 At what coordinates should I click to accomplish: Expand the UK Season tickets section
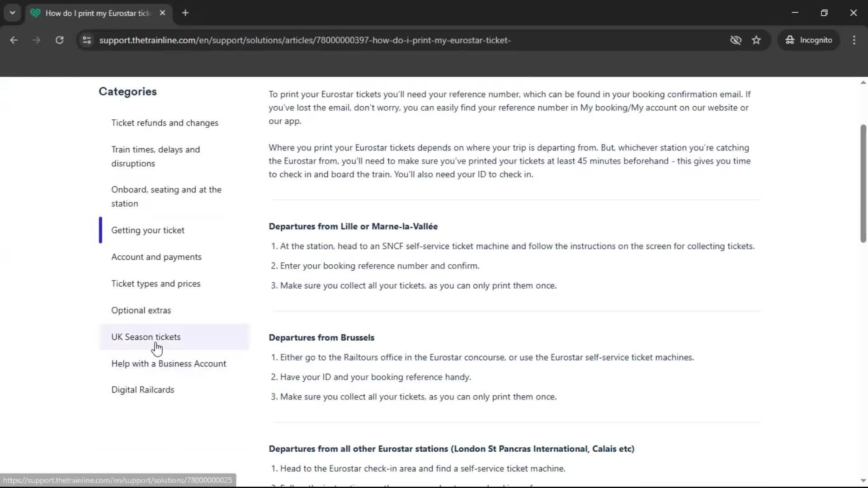146,337
